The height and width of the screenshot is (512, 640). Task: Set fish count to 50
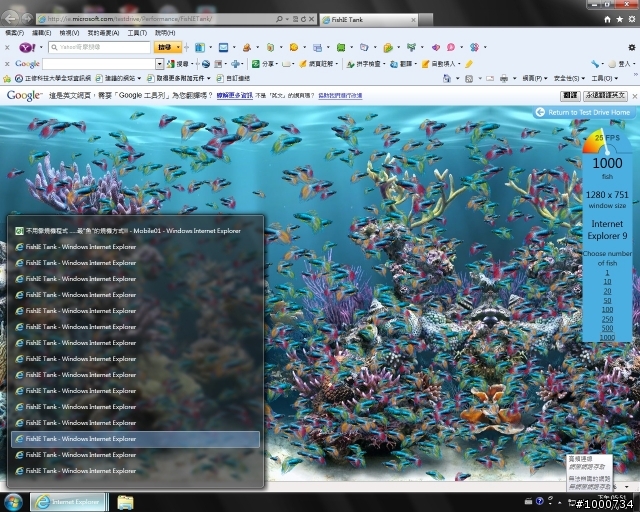(607, 301)
